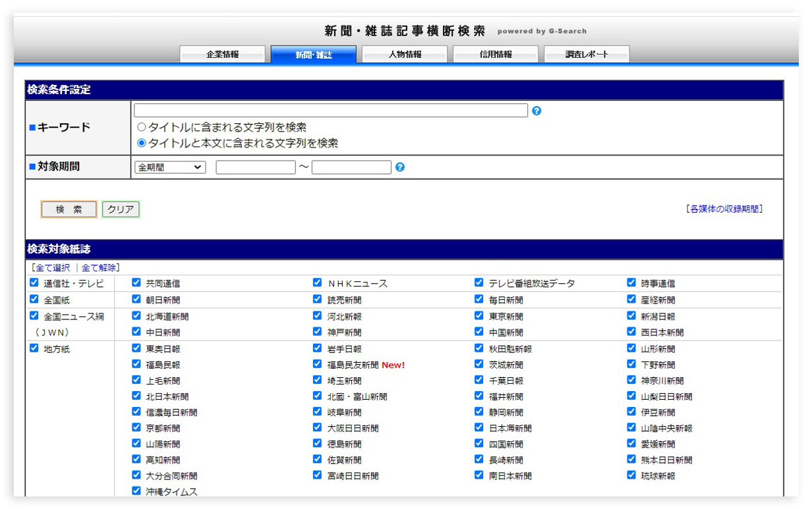Switch to the 人物情報 tab
The width and height of the screenshot is (812, 509).
(x=405, y=55)
